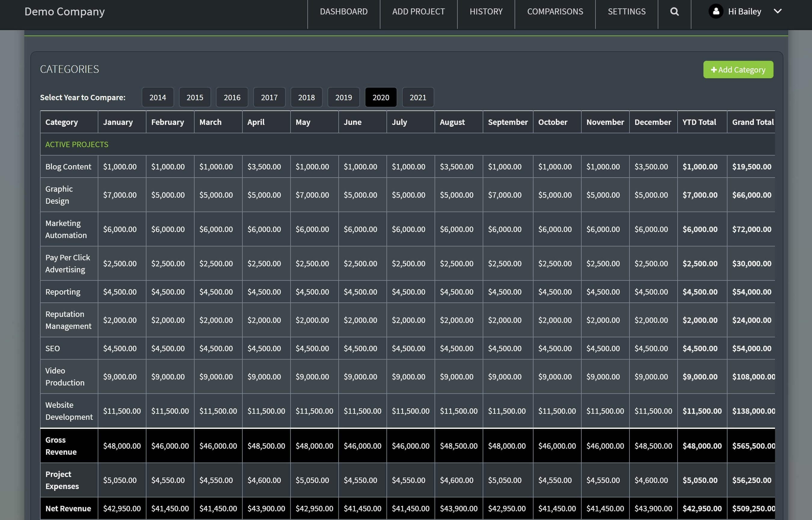Select year 2015 to compare

click(195, 97)
